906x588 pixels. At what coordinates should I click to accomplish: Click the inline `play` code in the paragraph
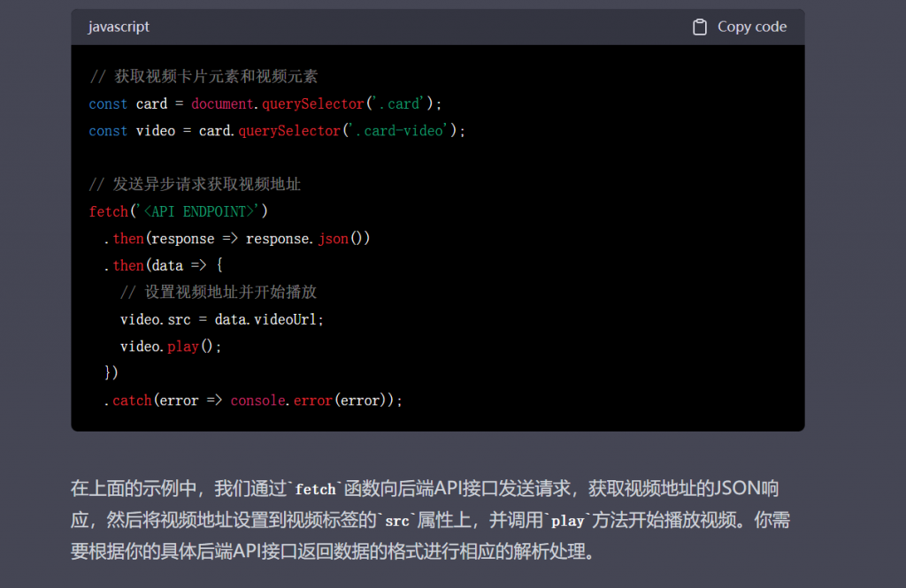tap(568, 521)
